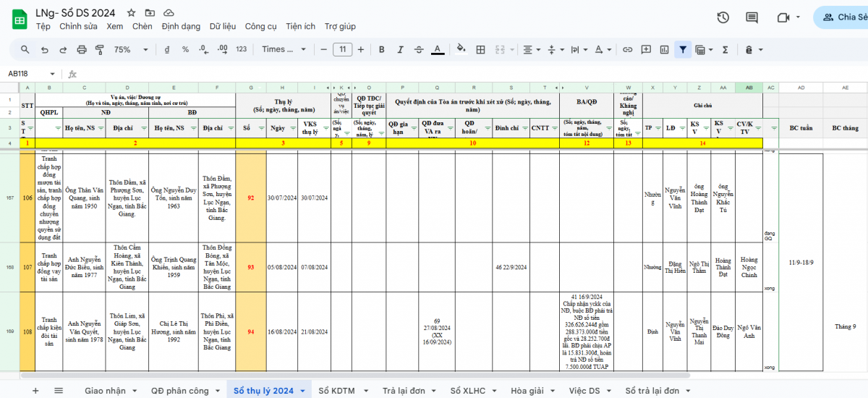
Task: Apply strikethrough formatting
Action: click(x=419, y=49)
